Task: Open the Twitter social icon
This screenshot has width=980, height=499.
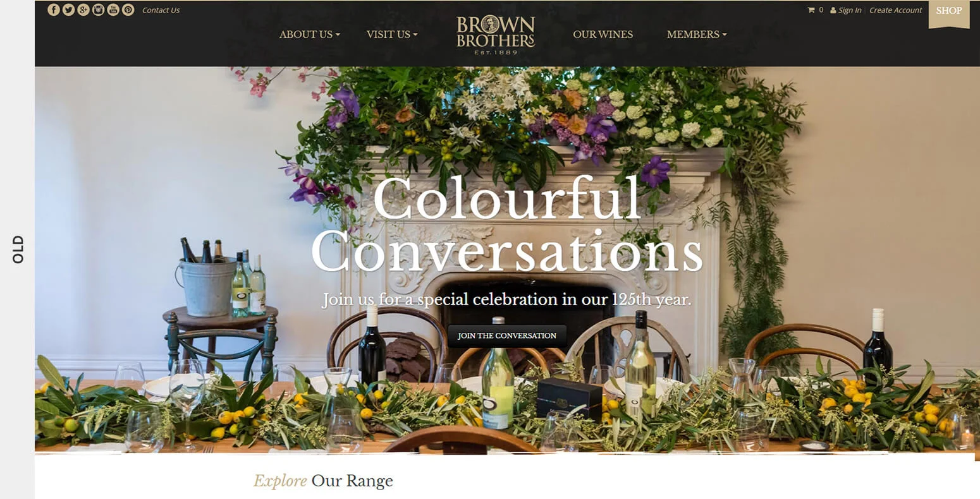Action: [68, 9]
